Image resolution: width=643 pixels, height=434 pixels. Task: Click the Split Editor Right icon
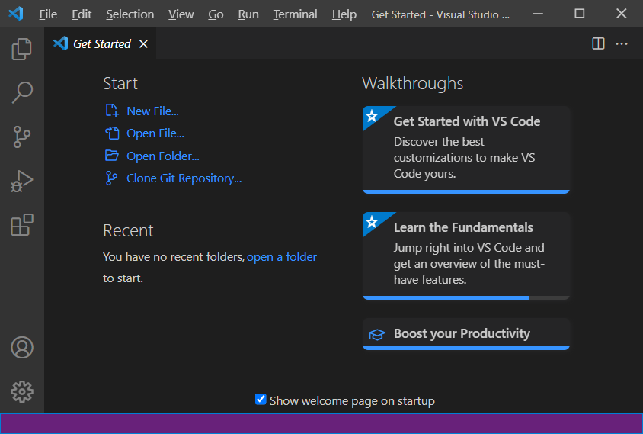pyautogui.click(x=598, y=43)
